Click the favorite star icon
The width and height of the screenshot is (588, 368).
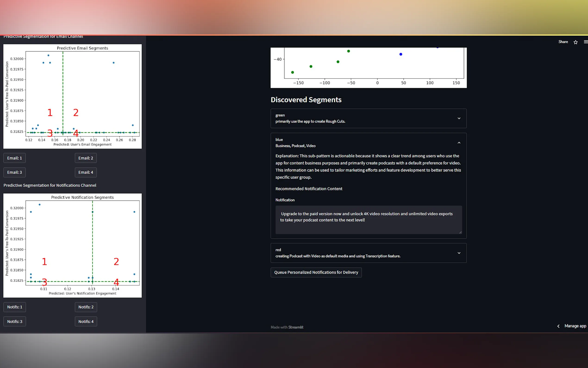pos(575,42)
